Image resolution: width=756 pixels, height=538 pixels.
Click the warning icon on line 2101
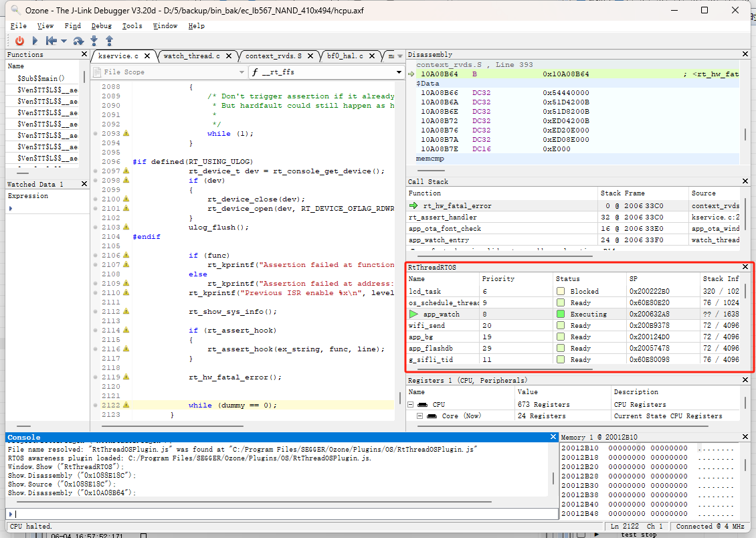[x=126, y=208]
